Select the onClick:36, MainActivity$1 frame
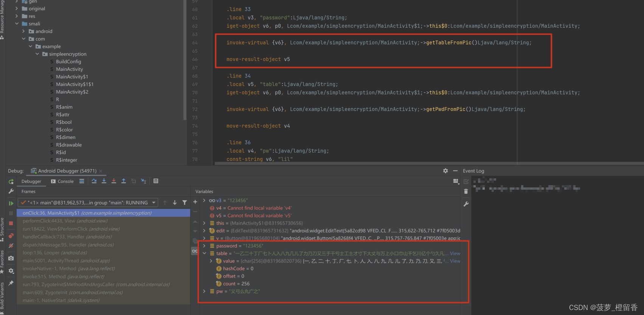 click(103, 213)
